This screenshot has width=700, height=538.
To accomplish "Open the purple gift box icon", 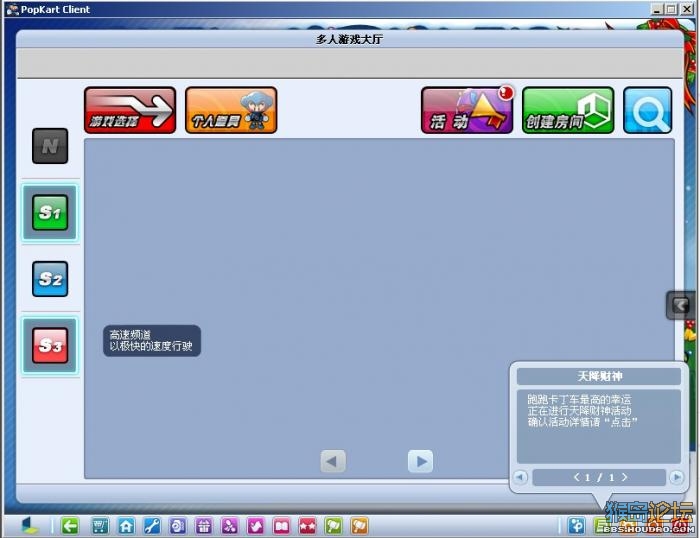I will [x=204, y=526].
